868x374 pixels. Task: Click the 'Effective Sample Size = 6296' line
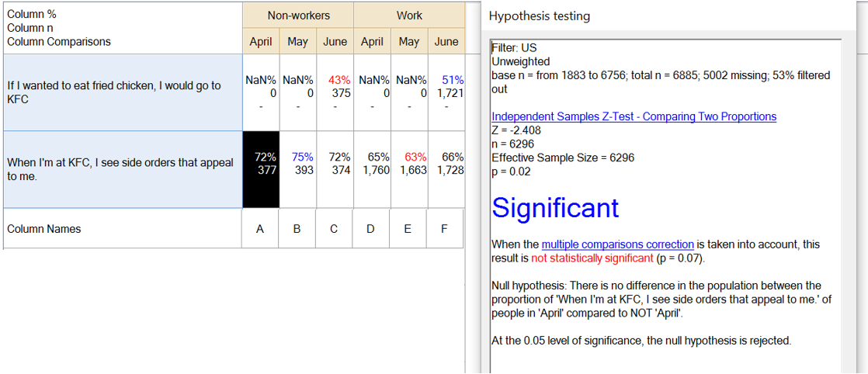(563, 158)
